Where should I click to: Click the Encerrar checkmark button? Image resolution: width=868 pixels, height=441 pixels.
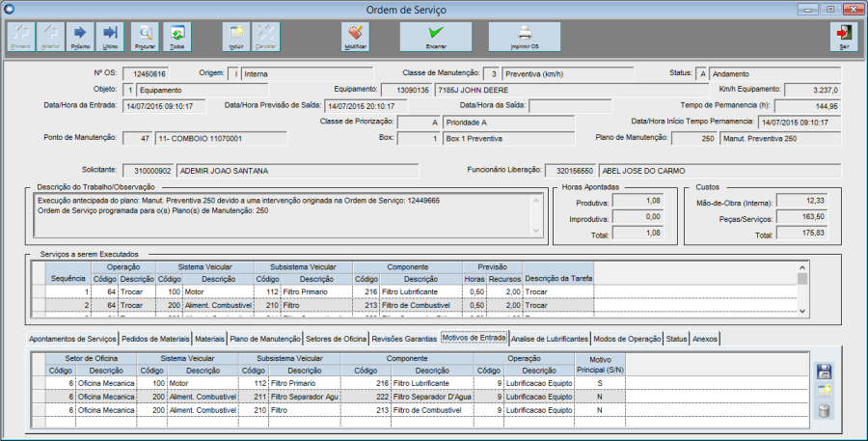coord(436,37)
